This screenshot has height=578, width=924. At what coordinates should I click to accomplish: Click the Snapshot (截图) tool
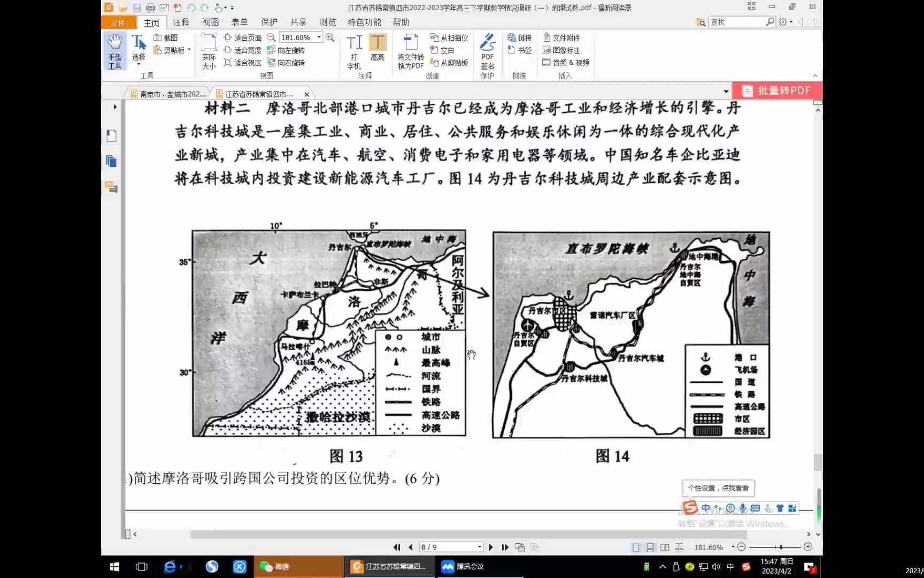(x=165, y=37)
